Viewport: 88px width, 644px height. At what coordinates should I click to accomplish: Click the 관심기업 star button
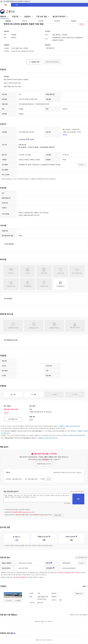pos(8,601)
